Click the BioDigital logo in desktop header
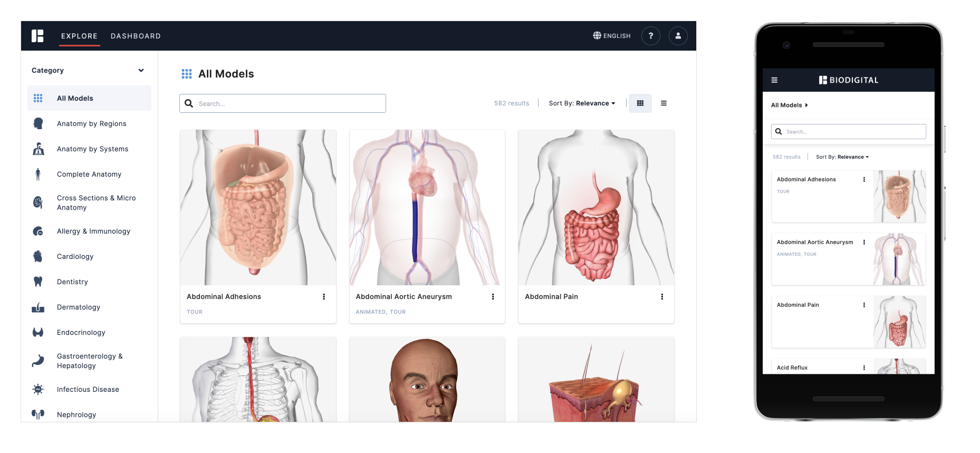This screenshot has height=453, width=980. coord(37,36)
